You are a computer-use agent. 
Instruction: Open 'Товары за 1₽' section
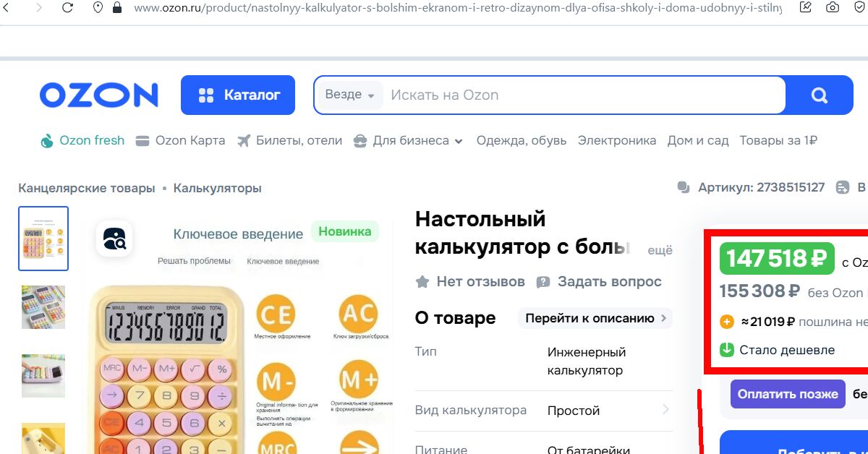point(777,140)
